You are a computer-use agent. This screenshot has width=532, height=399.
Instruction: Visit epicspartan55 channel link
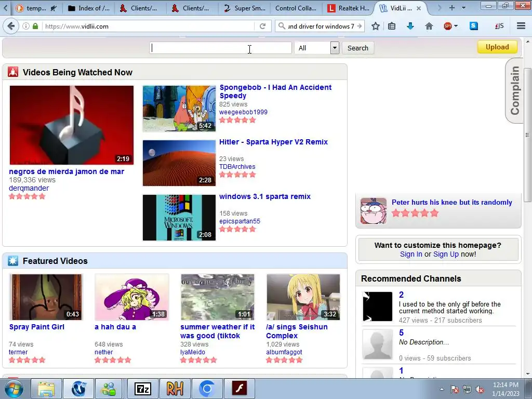240,221
